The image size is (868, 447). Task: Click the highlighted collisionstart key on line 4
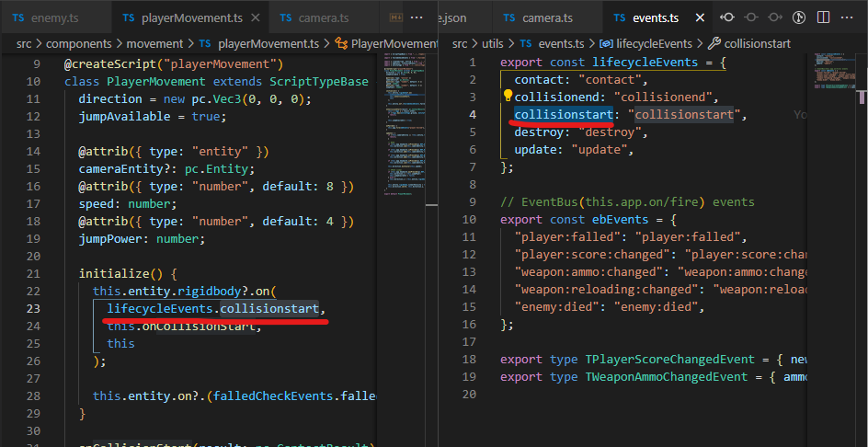[563, 114]
